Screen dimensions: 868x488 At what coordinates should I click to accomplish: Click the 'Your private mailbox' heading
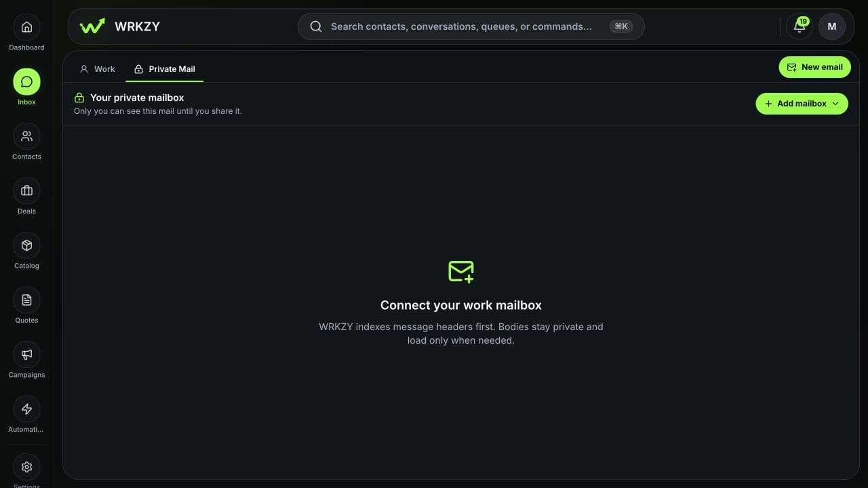coord(137,98)
